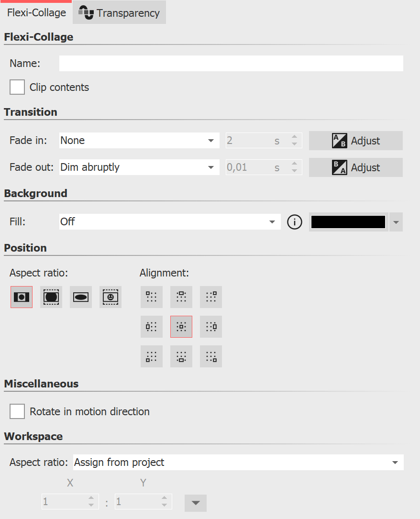The image size is (420, 519).
Task: Select the crop-to-fill aspect ratio icon
Action: 51,297
